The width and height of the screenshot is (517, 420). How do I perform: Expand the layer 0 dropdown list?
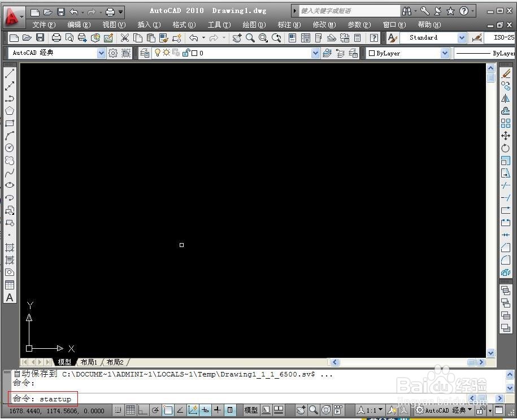click(315, 53)
